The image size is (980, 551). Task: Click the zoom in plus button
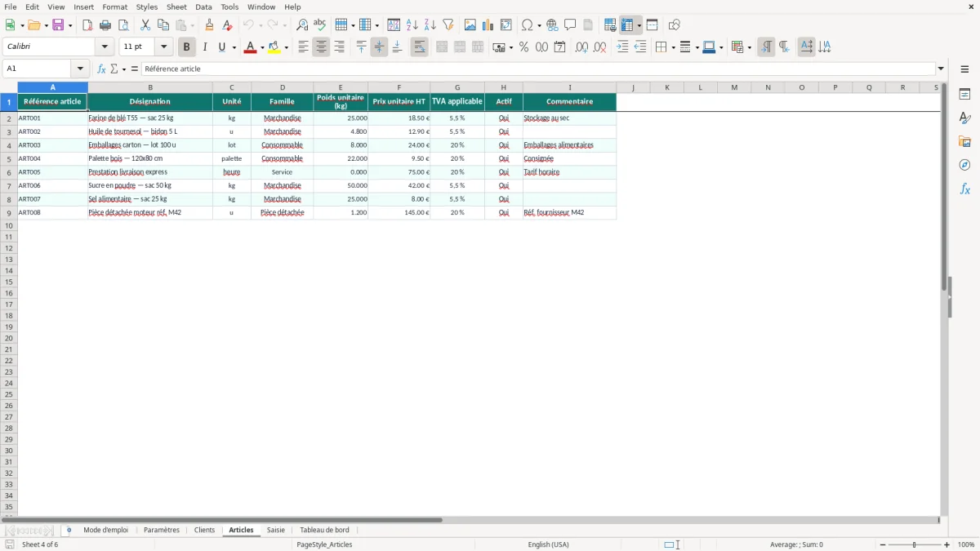click(947, 544)
